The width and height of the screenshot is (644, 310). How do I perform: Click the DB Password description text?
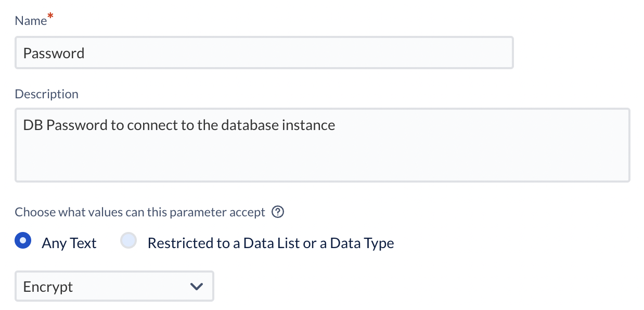(178, 125)
